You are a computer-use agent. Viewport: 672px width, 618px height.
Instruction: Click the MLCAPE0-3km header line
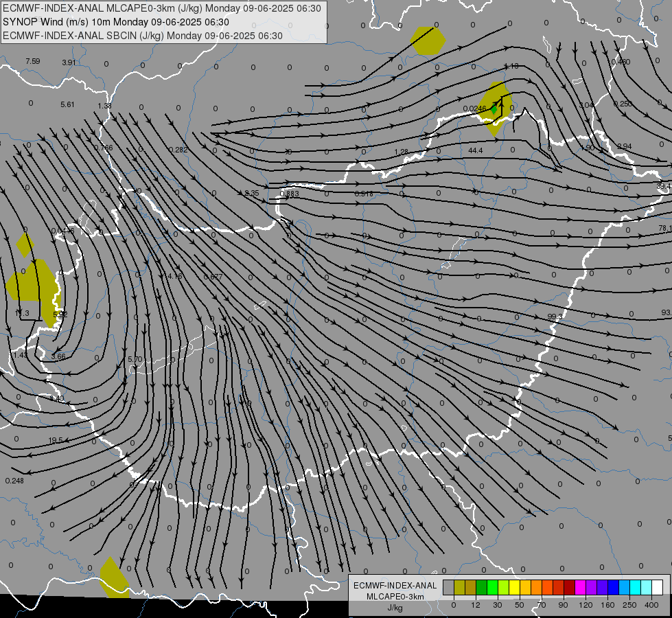coord(162,8)
